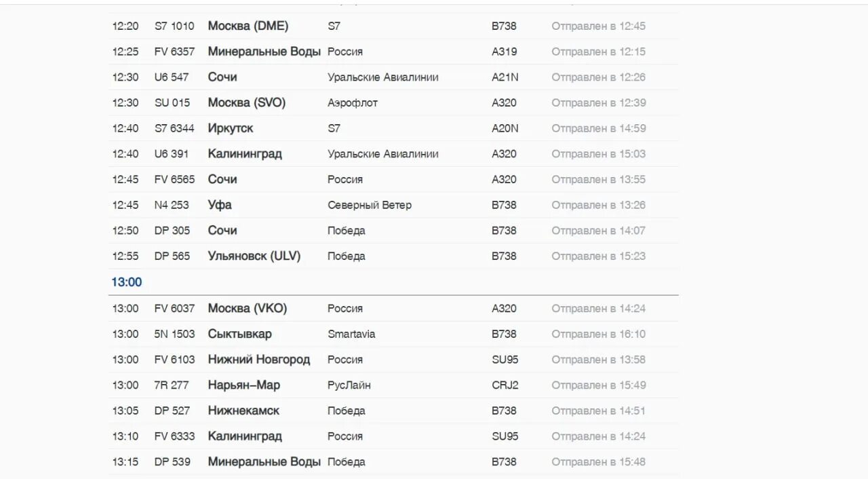Click the РусЛайн airline name
The height and width of the screenshot is (479, 868).
click(x=349, y=385)
